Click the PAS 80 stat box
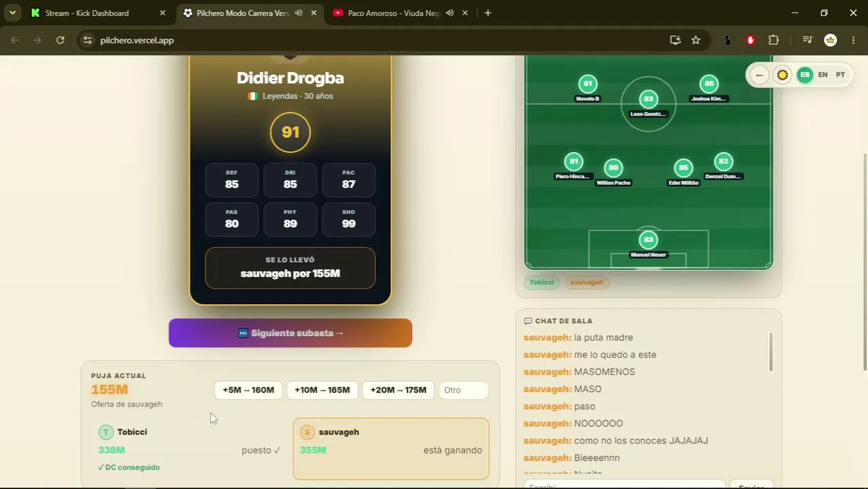Viewport: 868px width, 489px height. click(x=232, y=219)
